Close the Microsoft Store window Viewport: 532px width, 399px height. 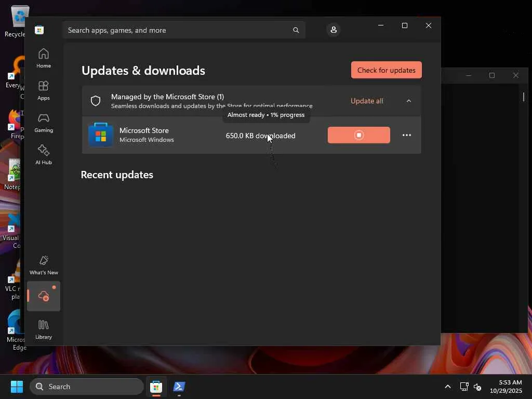click(429, 25)
